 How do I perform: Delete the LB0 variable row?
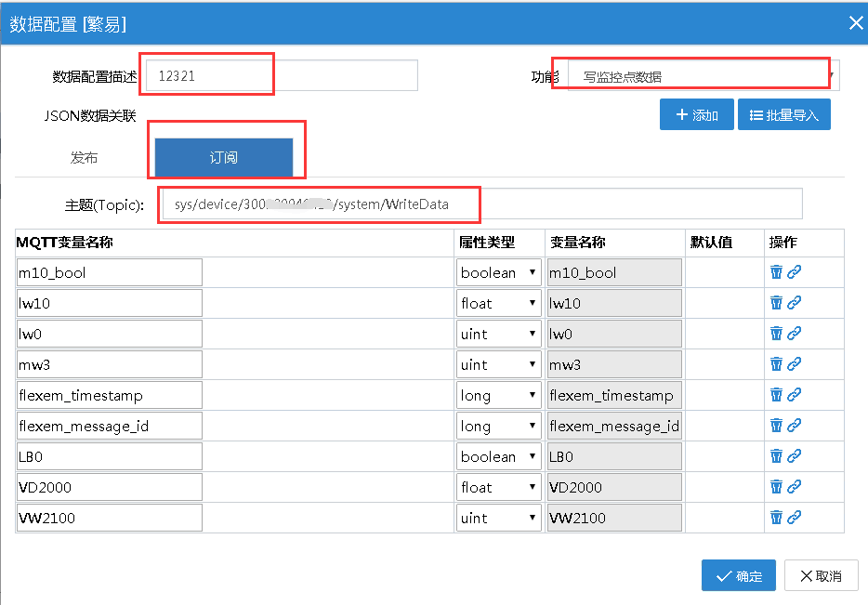tap(776, 456)
